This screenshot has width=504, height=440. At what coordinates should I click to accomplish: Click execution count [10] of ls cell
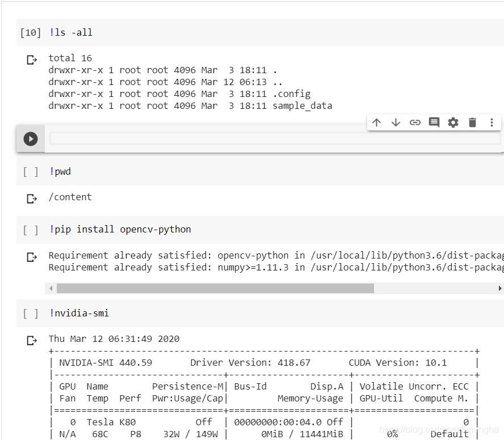pyautogui.click(x=31, y=32)
